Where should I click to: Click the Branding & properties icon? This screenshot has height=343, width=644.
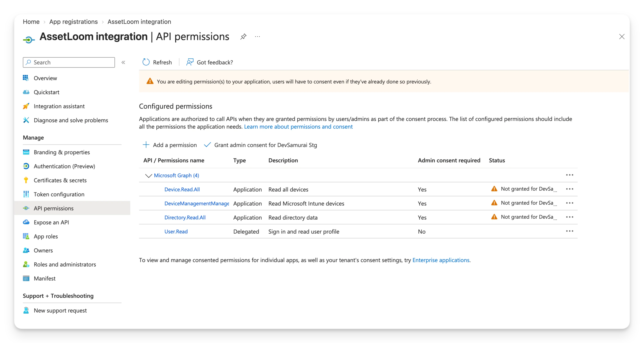click(x=26, y=152)
